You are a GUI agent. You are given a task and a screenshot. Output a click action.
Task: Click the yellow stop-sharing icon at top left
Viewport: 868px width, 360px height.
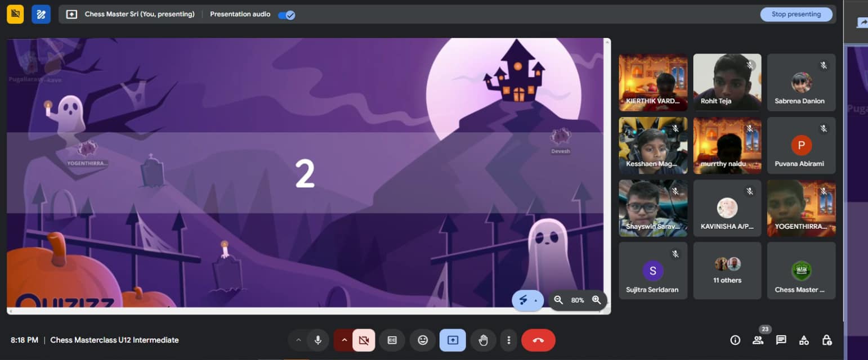click(x=15, y=14)
